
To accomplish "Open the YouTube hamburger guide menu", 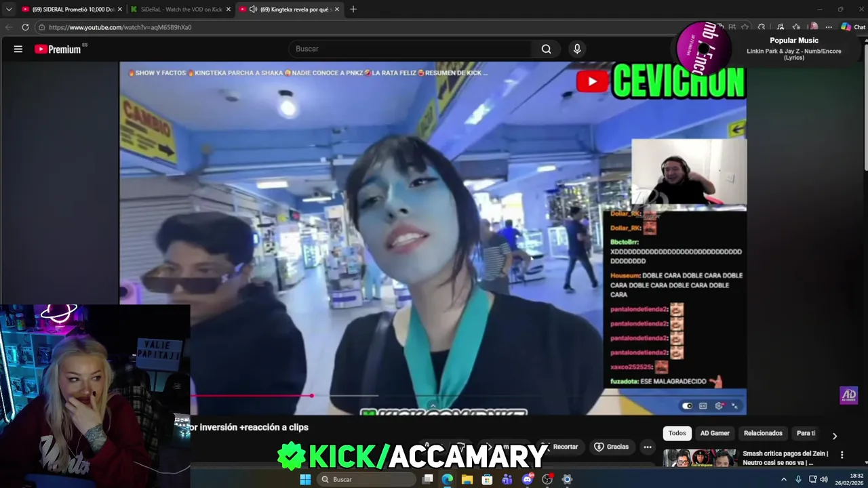I will click(x=18, y=49).
